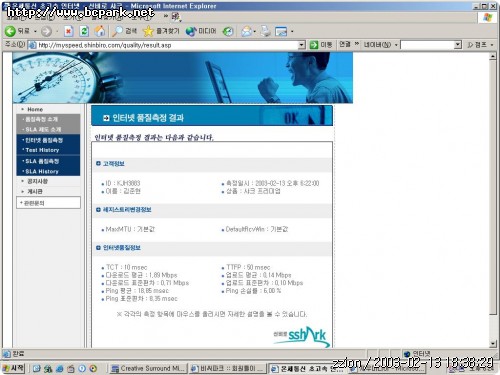Open the Favorites (즐겨찾기) star button
The height and width of the screenshot is (375, 500).
pyautogui.click(x=161, y=31)
